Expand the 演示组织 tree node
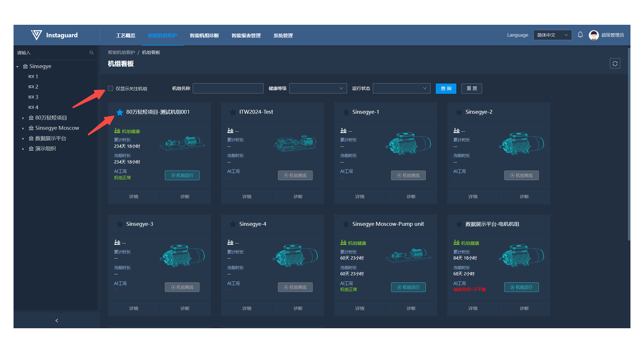The width and height of the screenshot is (644, 362). [23, 149]
